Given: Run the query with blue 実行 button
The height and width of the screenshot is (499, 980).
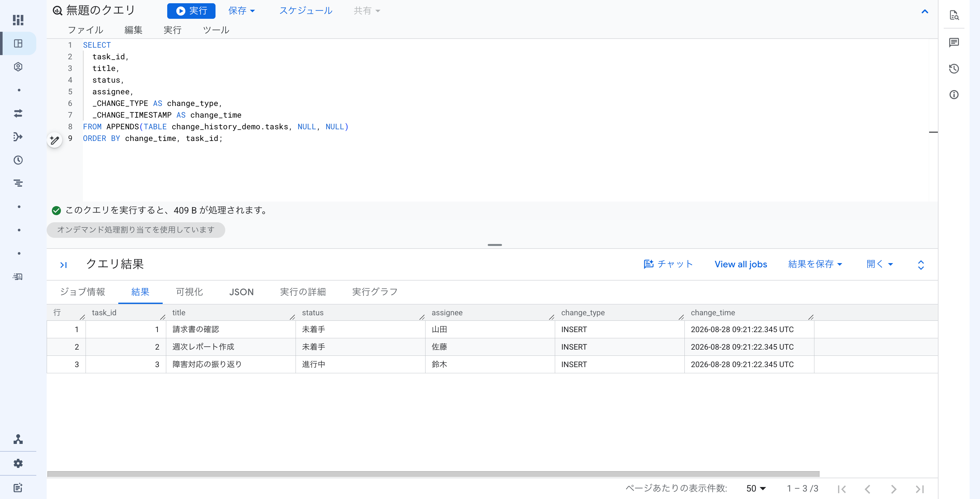Looking at the screenshot, I should pyautogui.click(x=191, y=11).
